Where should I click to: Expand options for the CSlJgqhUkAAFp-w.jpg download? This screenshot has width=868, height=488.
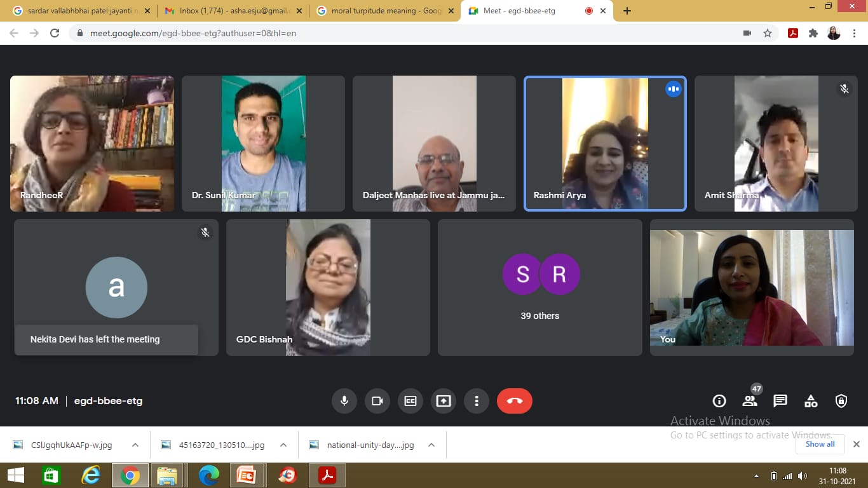pyautogui.click(x=135, y=445)
